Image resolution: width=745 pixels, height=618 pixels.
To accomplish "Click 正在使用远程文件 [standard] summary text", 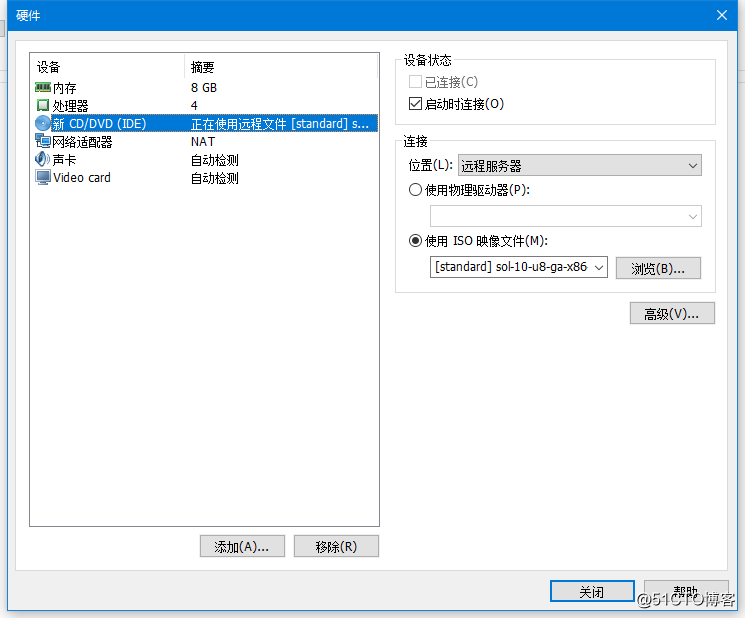I will coord(280,124).
